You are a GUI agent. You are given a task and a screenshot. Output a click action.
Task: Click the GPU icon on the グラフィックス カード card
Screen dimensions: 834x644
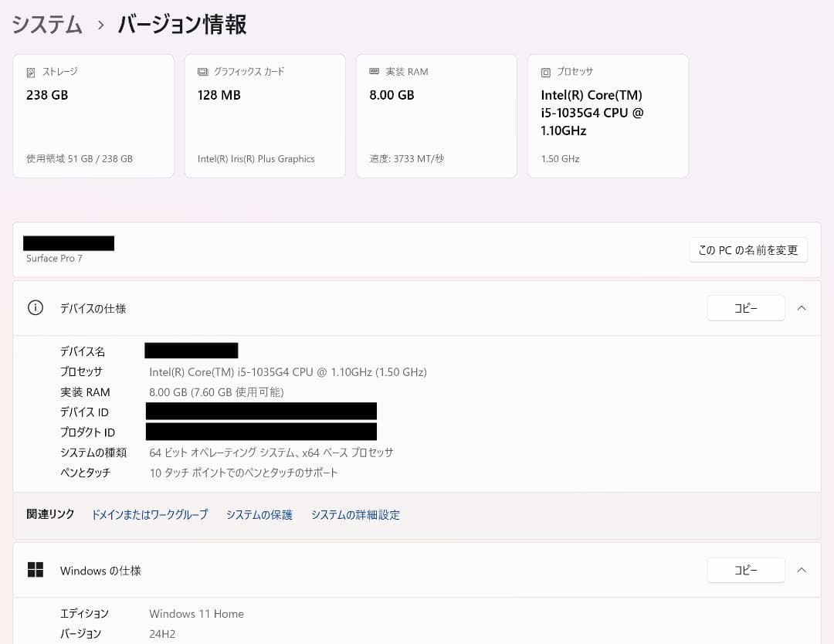202,71
